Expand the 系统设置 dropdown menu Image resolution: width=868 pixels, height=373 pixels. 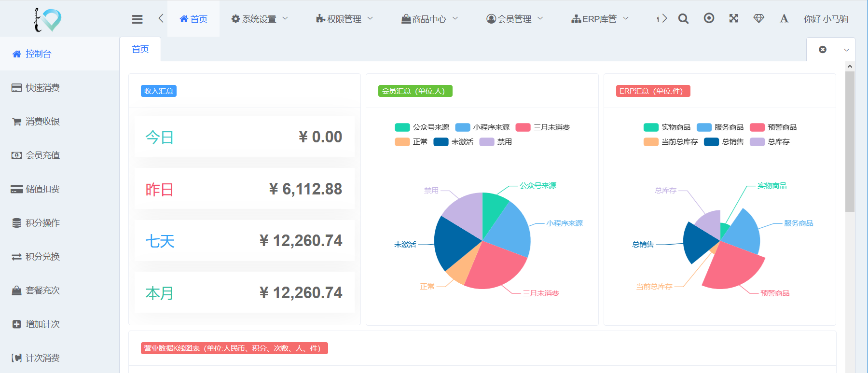pos(260,19)
